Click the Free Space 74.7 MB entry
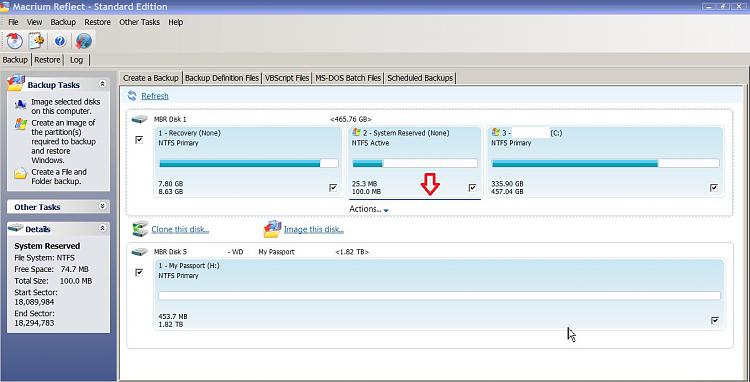The width and height of the screenshot is (750, 382). [52, 269]
